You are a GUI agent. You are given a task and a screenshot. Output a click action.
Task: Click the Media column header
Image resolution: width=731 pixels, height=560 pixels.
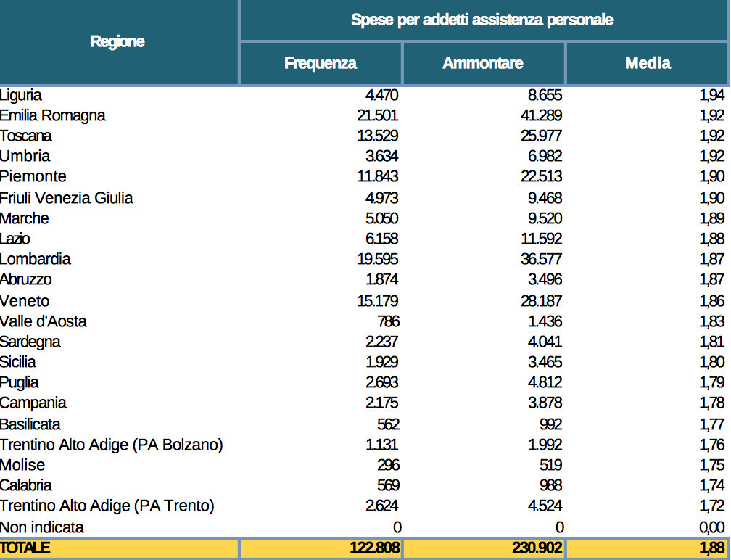[x=648, y=63]
